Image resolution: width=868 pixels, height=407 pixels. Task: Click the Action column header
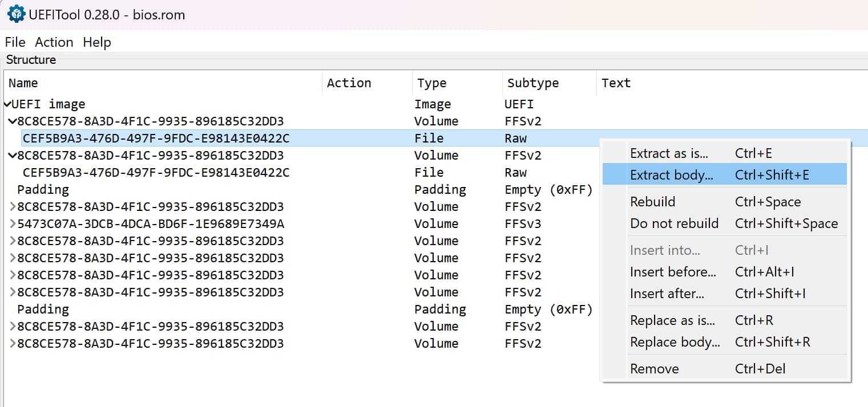pos(367,83)
